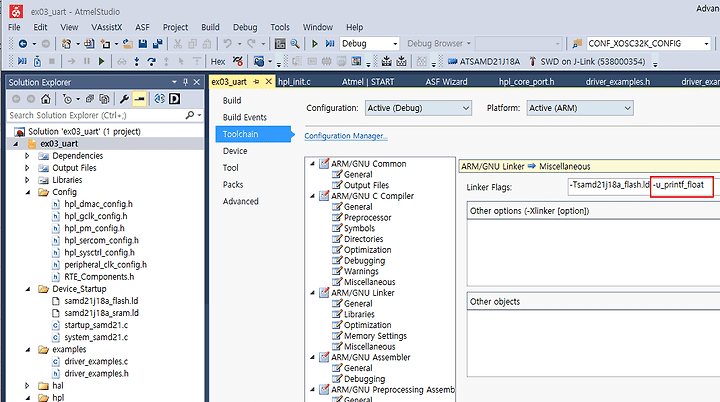The image size is (720, 402).
Task: Open the ASF menu
Action: coord(142,27)
